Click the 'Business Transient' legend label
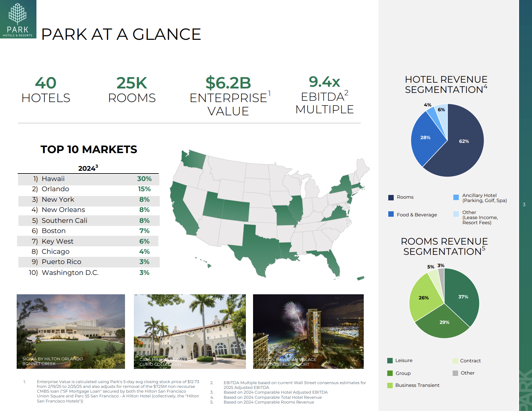 click(x=417, y=385)
